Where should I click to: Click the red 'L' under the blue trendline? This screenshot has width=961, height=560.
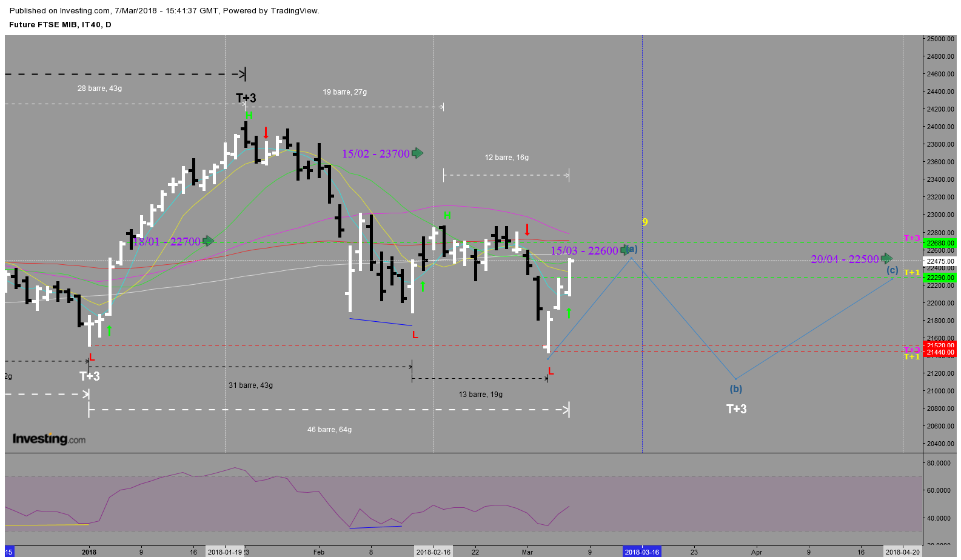pyautogui.click(x=415, y=335)
